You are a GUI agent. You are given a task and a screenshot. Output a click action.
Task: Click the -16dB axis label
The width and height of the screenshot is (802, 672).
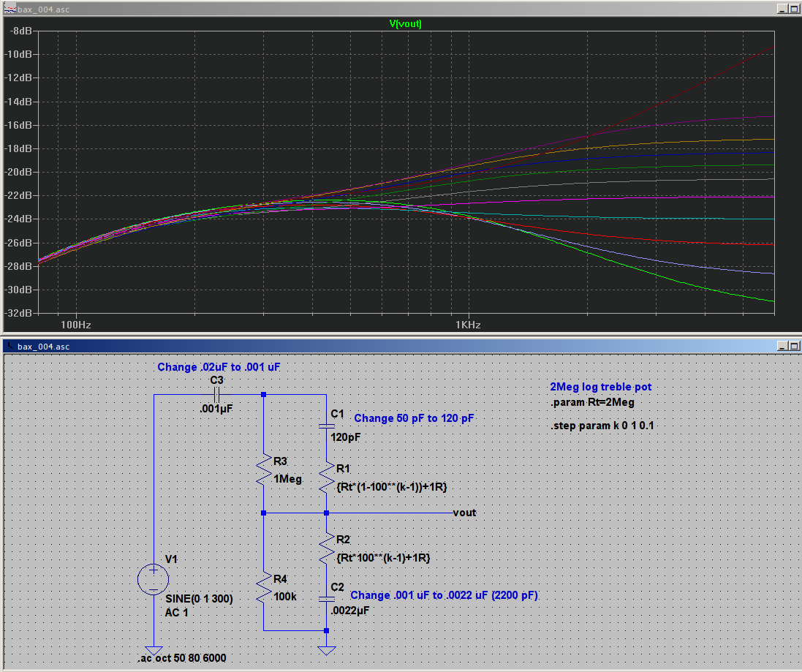tap(18, 125)
